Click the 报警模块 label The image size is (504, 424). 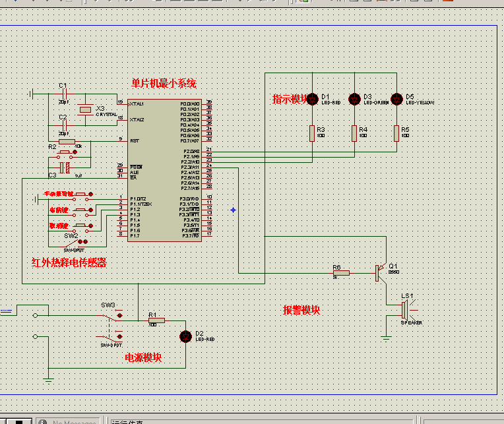click(301, 310)
